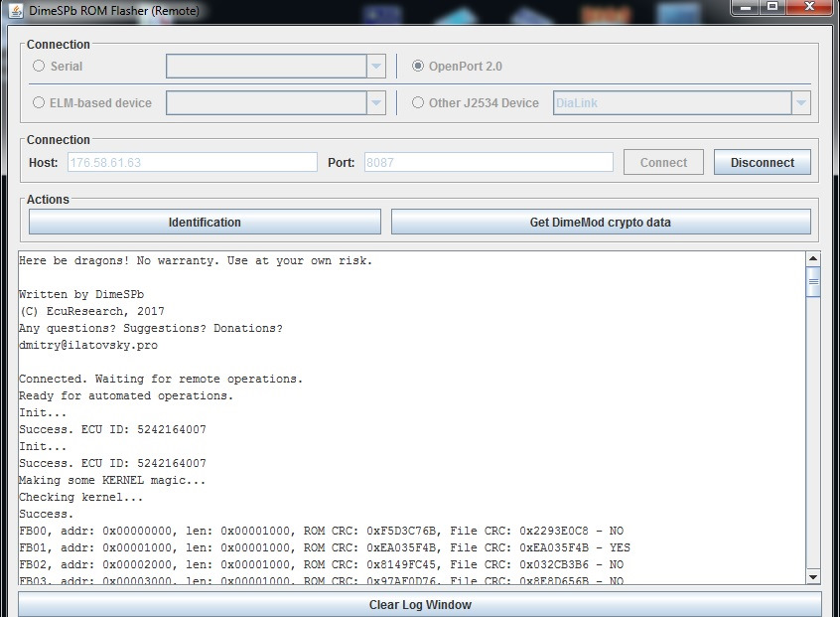
Task: Open the Serial port dropdown list
Action: pyautogui.click(x=376, y=66)
